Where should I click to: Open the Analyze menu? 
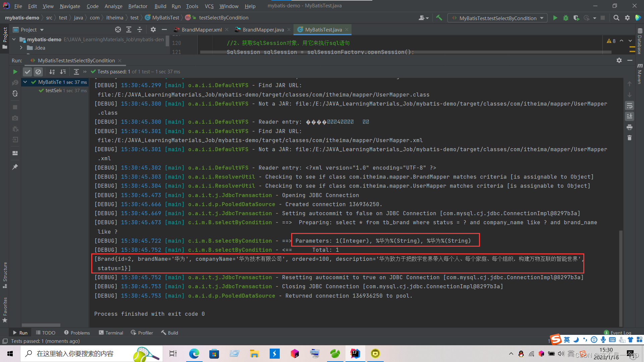coord(113,6)
